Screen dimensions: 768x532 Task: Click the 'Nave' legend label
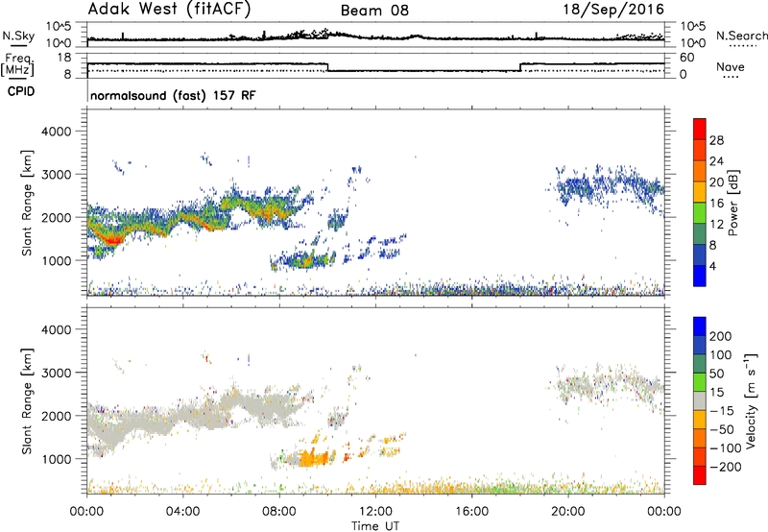point(731,66)
